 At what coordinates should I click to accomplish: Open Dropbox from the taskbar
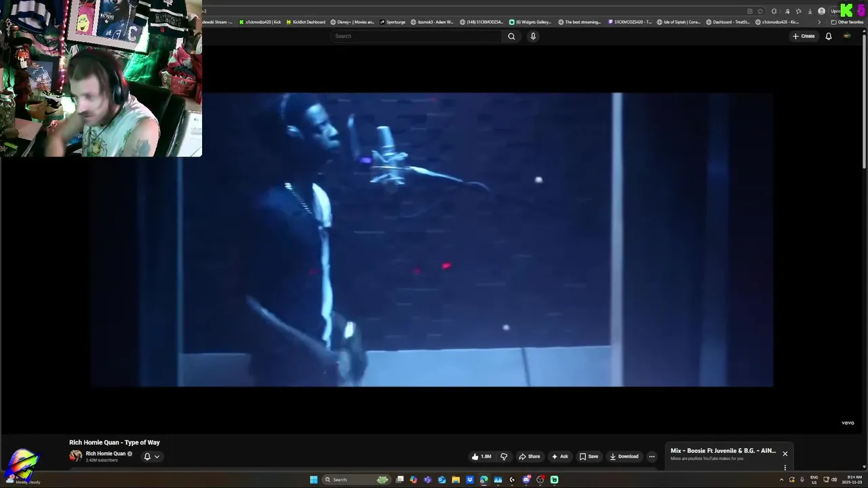point(470,480)
